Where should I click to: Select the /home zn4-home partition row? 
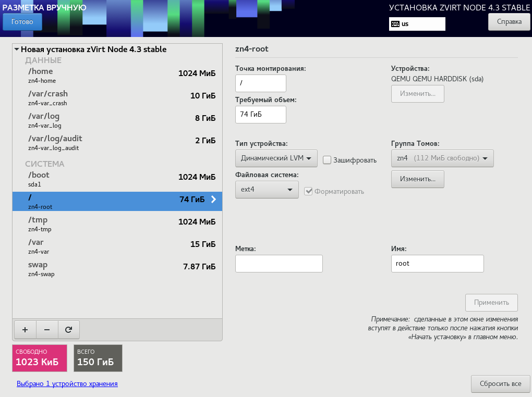point(117,75)
